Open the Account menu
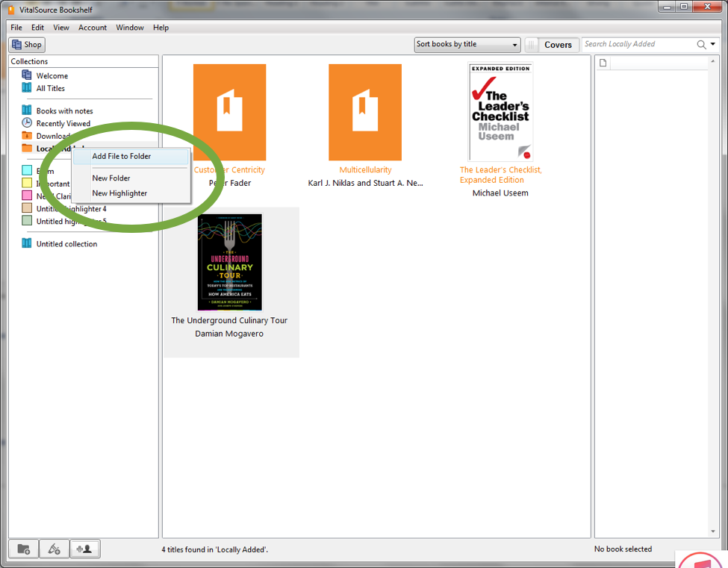 [93, 28]
